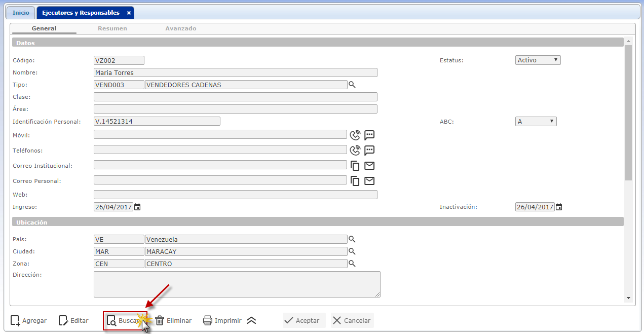Viewport: 644px width, 334px height.
Task: Click the Venezuela country name field
Action: pos(246,239)
